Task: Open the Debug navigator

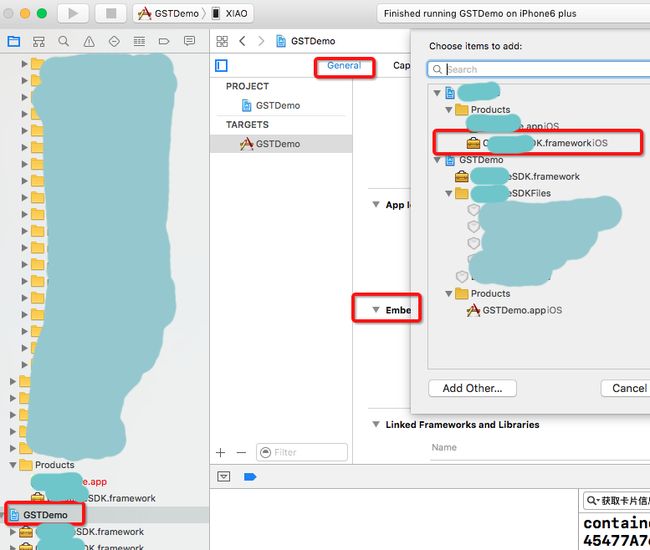Action: click(x=139, y=41)
